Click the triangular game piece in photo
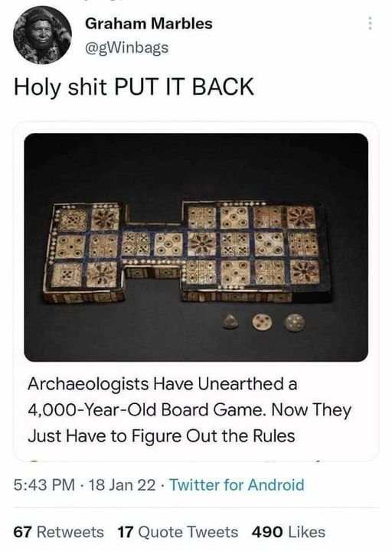The width and height of the screenshot is (392, 551). (230, 321)
